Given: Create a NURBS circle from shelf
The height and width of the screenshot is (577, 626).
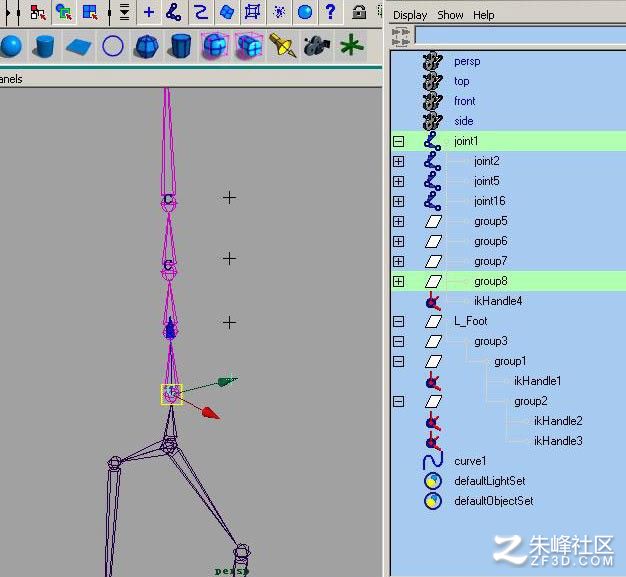Looking at the screenshot, I should [113, 46].
